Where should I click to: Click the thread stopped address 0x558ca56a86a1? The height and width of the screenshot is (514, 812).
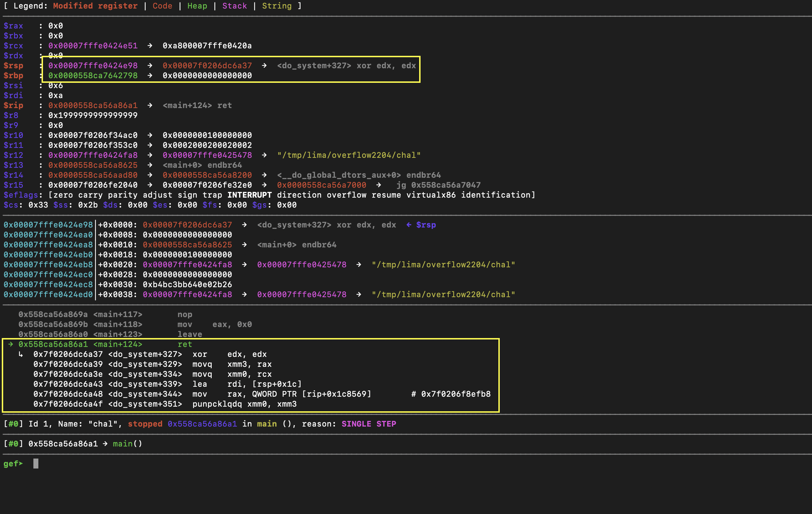point(202,424)
